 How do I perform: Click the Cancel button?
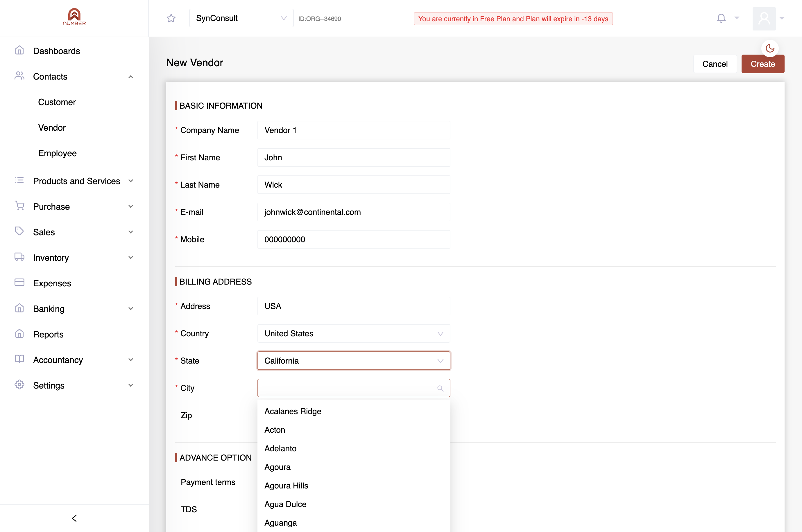coord(715,64)
